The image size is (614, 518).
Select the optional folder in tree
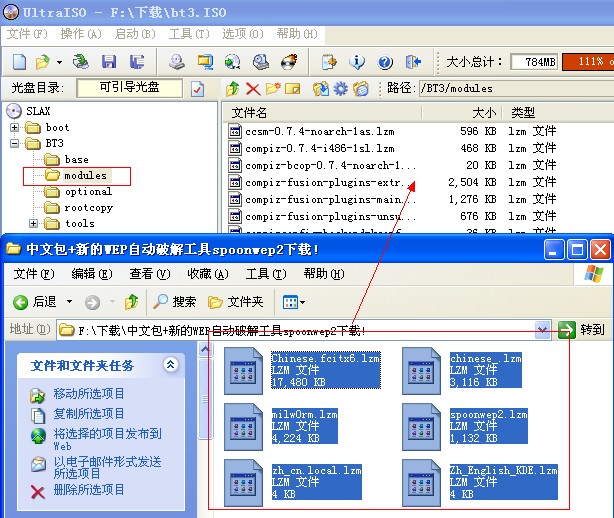[x=88, y=191]
